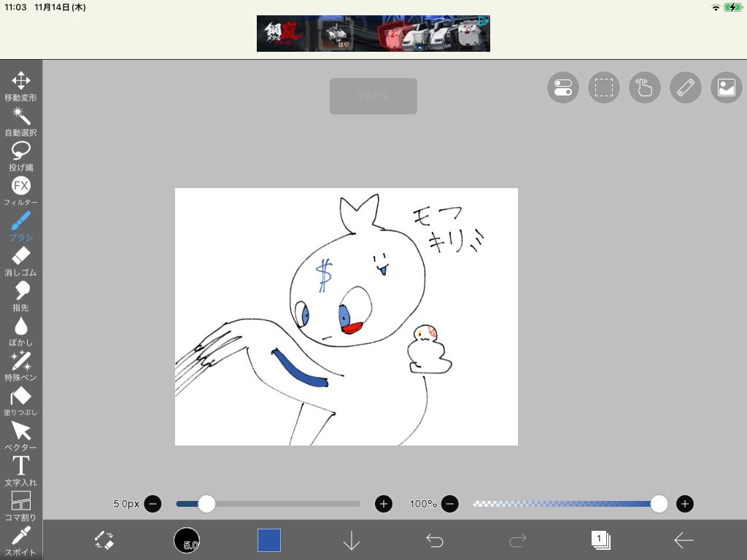Open the blue color swatch

pos(269,540)
